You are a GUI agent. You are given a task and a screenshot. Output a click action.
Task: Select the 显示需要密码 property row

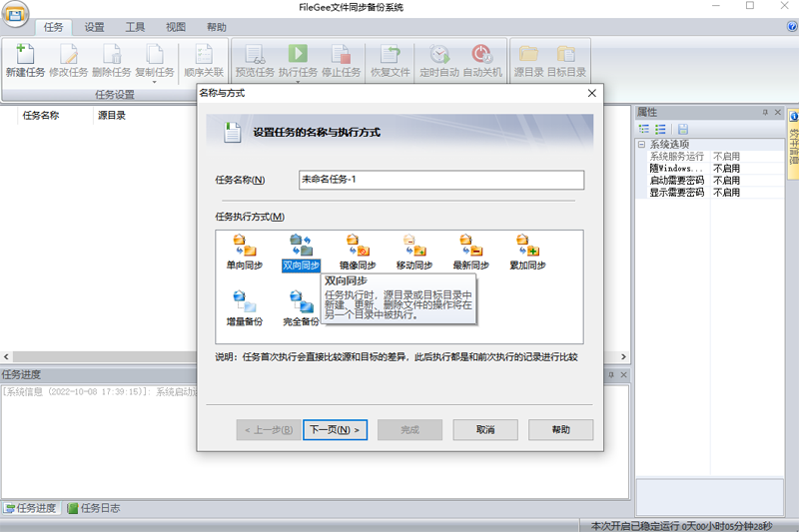click(x=709, y=193)
